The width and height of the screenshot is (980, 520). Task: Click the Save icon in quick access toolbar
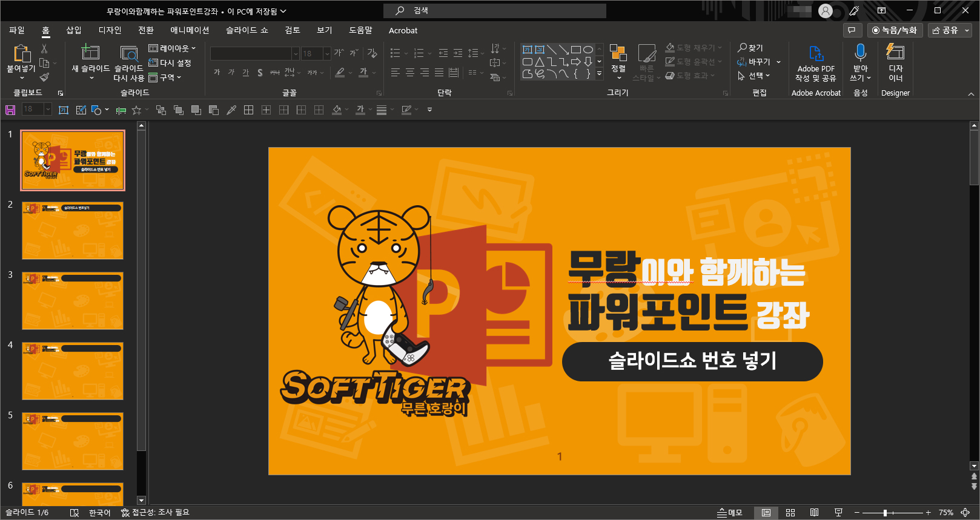[x=10, y=110]
